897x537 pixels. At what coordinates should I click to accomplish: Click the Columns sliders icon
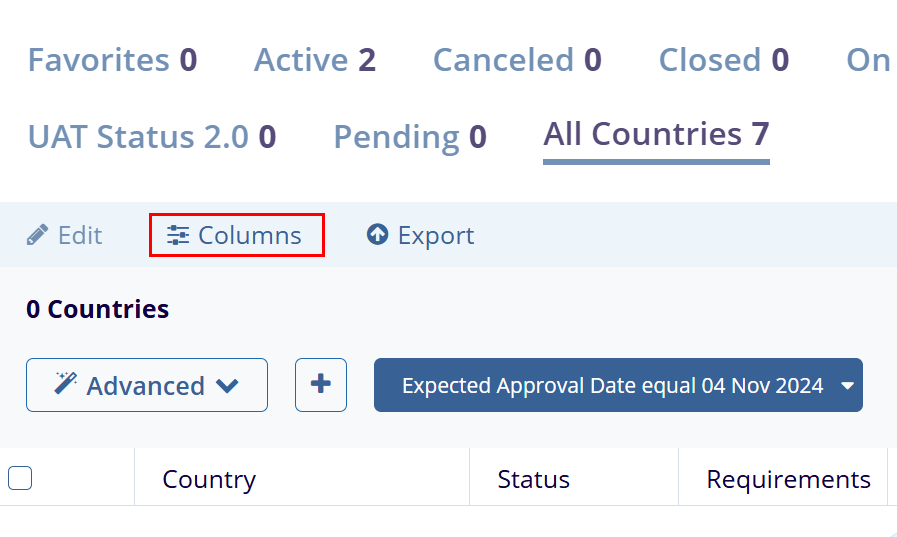178,236
